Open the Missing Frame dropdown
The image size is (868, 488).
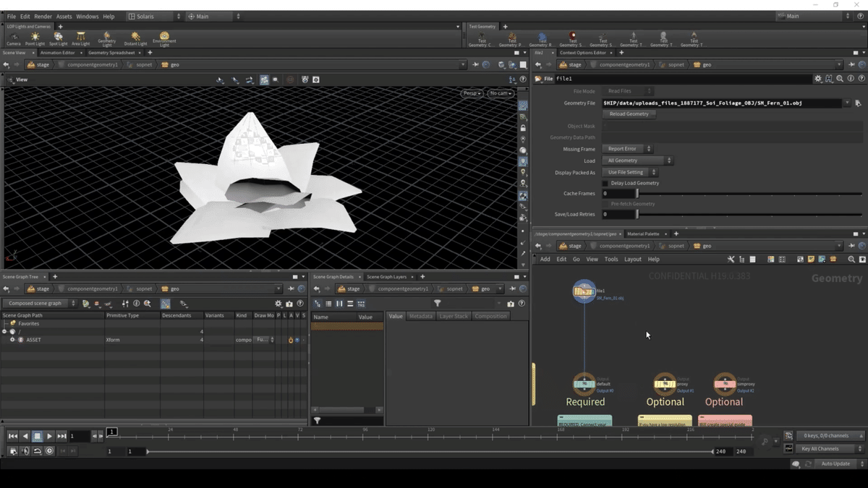pyautogui.click(x=626, y=149)
